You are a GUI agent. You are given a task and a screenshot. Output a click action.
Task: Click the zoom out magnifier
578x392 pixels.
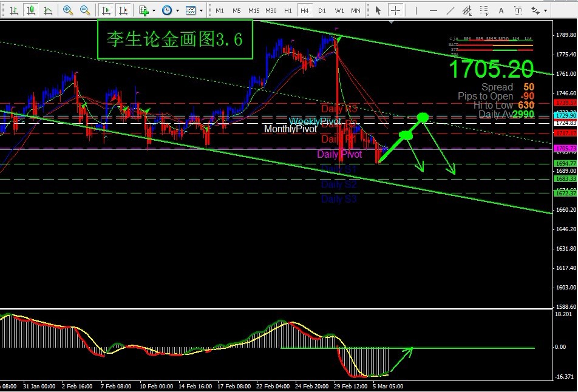point(85,10)
